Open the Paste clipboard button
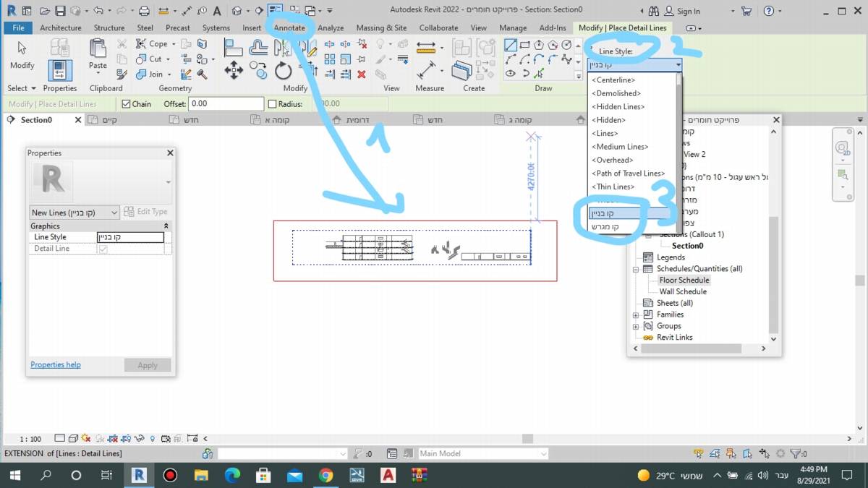This screenshot has width=868, height=488. pos(98,54)
